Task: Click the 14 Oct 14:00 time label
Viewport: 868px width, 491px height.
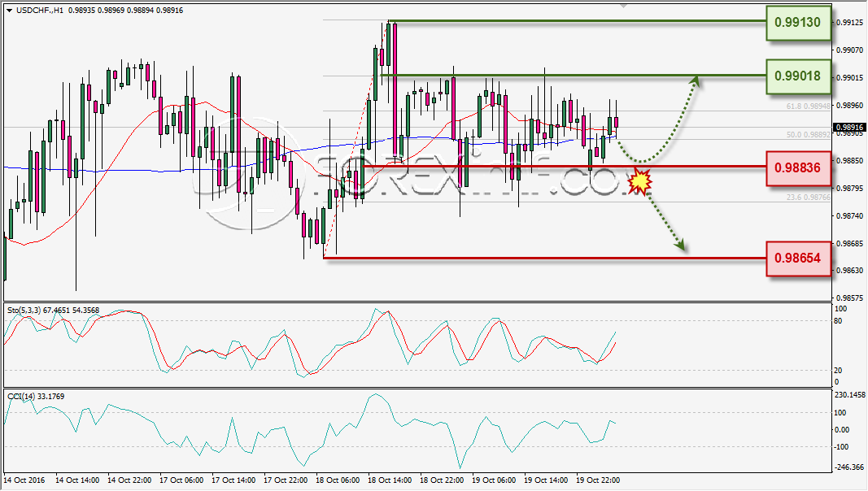Action: [x=77, y=480]
